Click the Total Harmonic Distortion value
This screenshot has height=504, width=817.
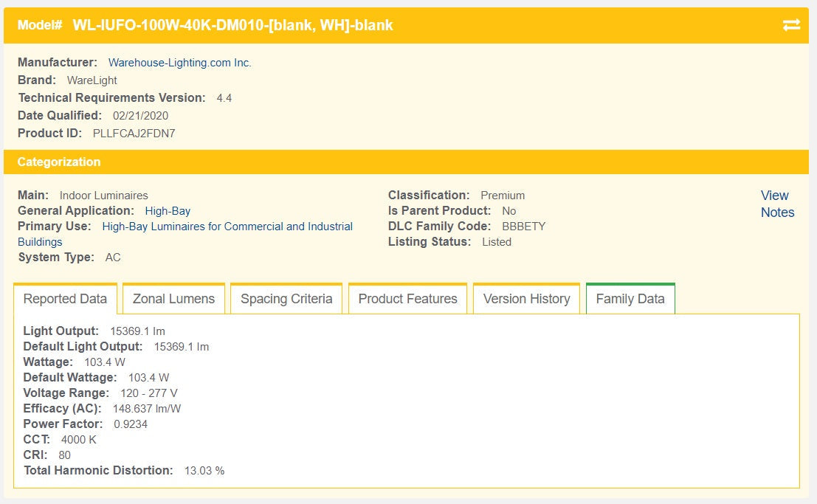(x=204, y=471)
